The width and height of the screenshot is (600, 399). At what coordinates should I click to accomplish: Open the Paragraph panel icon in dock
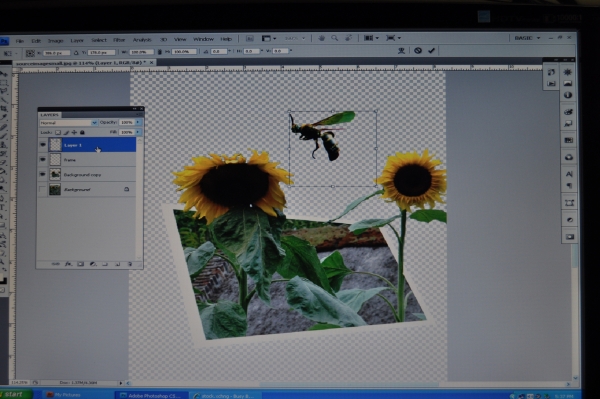pyautogui.click(x=569, y=186)
